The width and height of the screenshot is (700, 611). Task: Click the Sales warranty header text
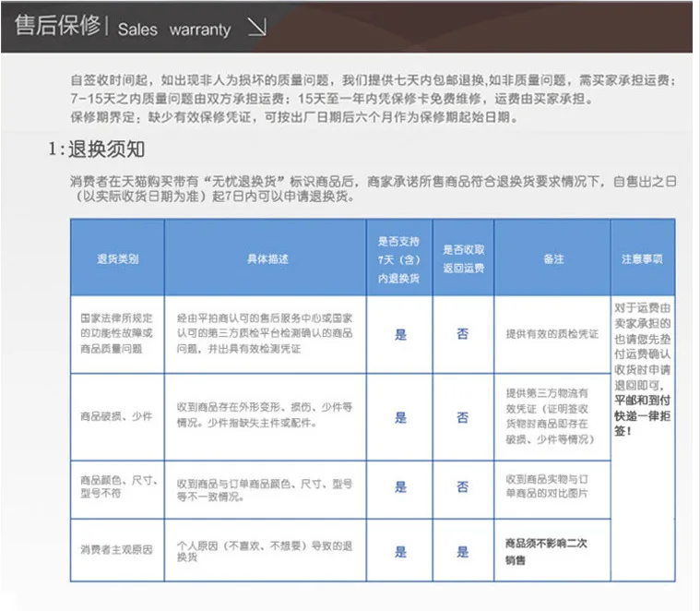pos(174,30)
